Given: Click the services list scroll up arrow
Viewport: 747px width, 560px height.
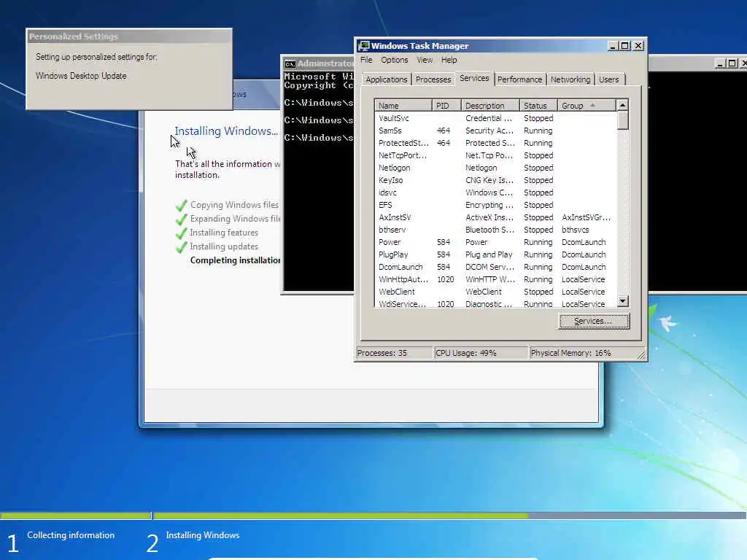Looking at the screenshot, I should click(623, 105).
